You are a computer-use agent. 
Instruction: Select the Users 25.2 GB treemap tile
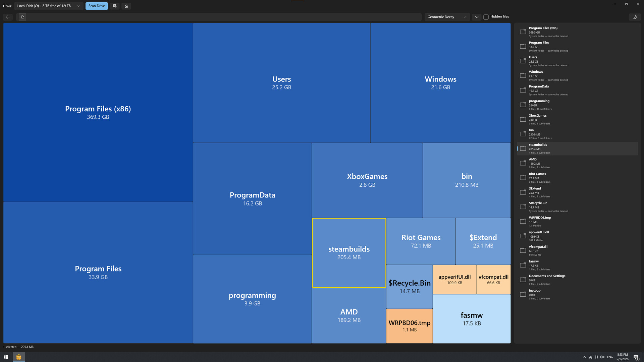[x=282, y=83]
